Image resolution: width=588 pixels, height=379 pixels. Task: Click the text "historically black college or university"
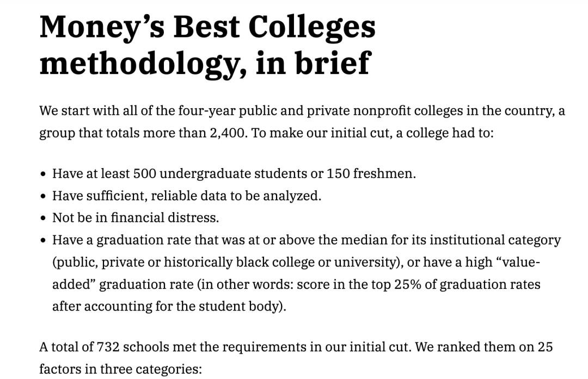pyautogui.click(x=280, y=262)
